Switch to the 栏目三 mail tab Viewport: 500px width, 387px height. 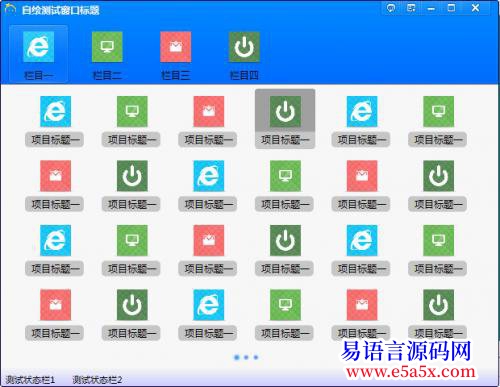[x=176, y=55]
